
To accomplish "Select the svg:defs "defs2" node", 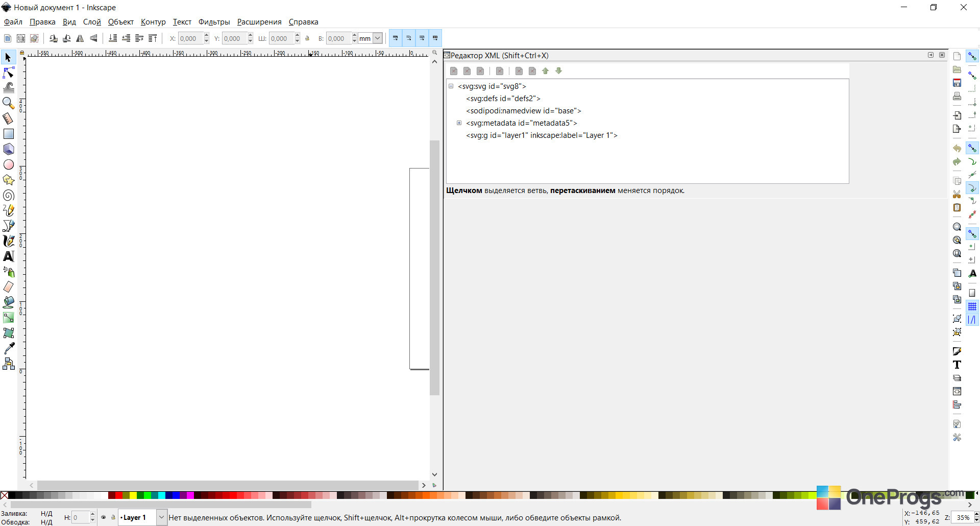I will (x=503, y=99).
